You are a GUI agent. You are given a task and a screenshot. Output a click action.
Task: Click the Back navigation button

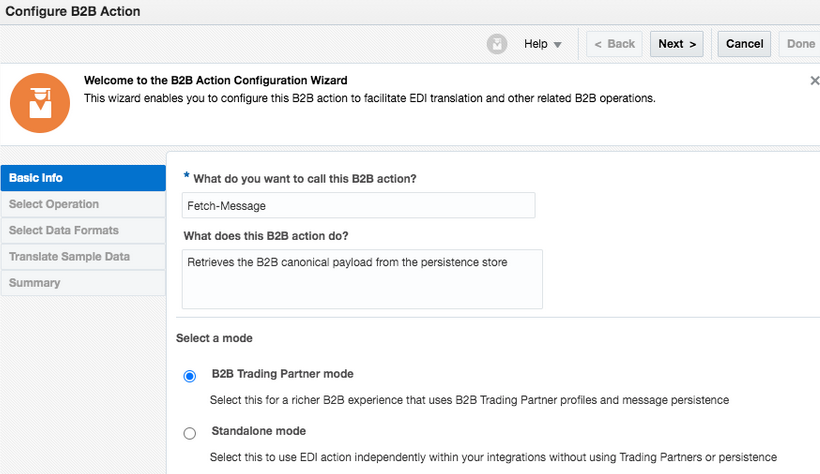point(614,44)
